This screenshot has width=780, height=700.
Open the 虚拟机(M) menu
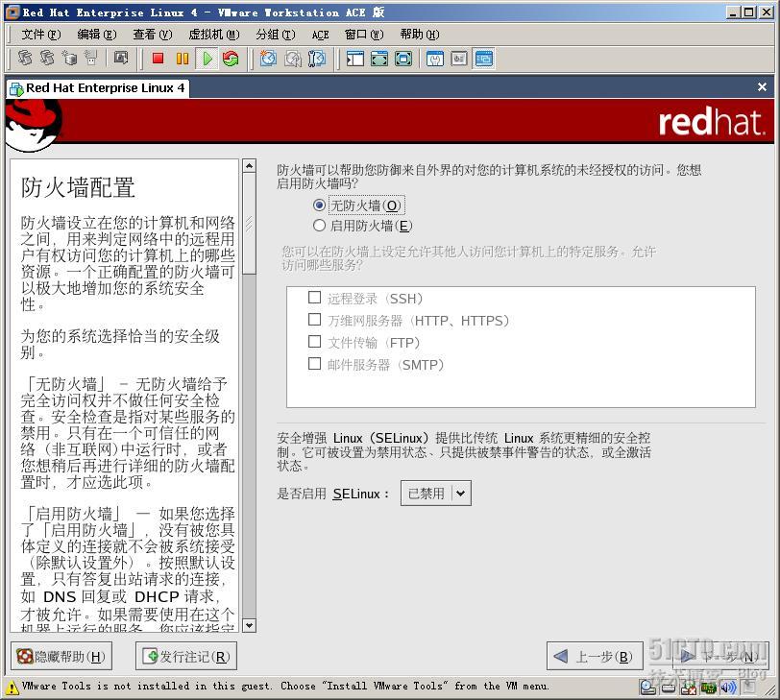point(214,35)
